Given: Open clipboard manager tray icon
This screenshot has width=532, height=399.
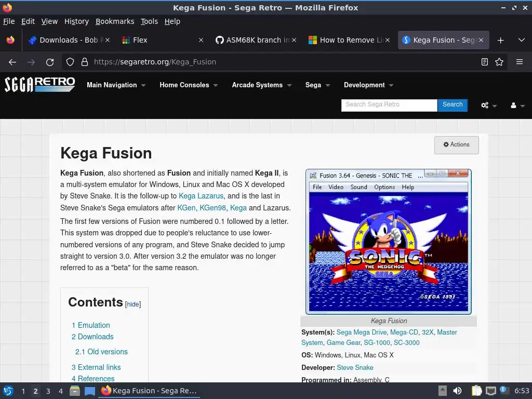Looking at the screenshot, I should (x=477, y=391).
